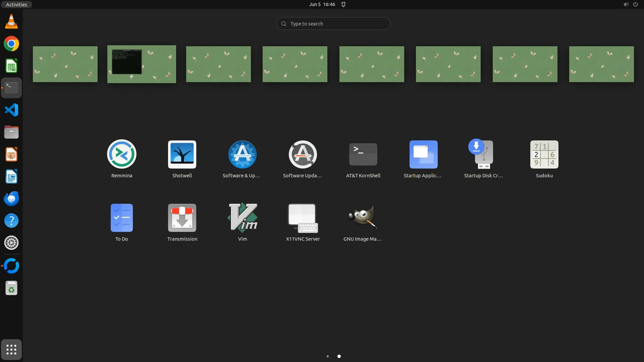Open Software & Updates settings
This screenshot has height=362, width=644.
[242, 155]
